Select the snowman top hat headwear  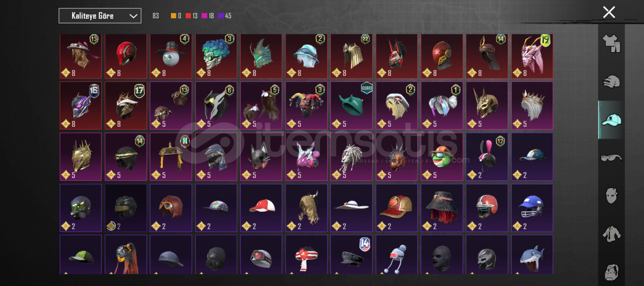[x=171, y=56]
